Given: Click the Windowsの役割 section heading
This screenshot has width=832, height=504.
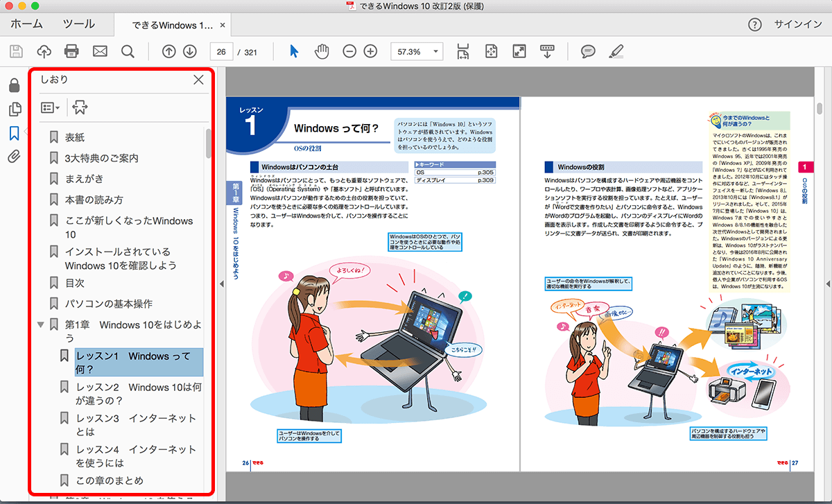Looking at the screenshot, I should 581,167.
